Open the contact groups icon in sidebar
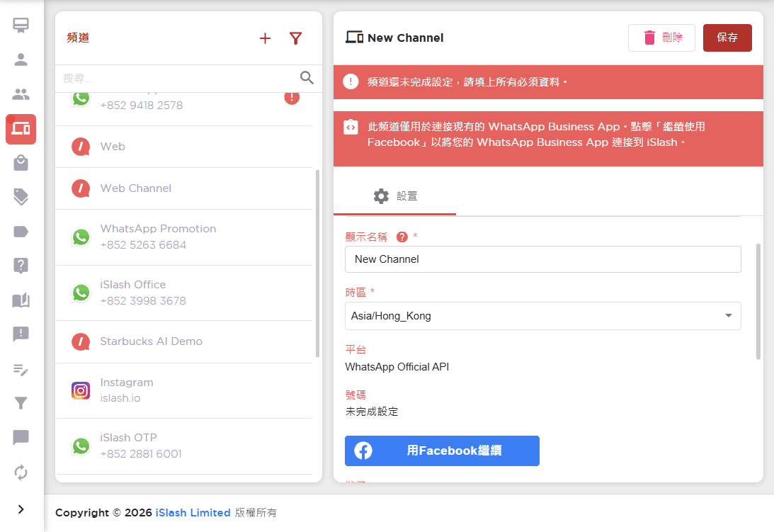 pyautogui.click(x=21, y=94)
